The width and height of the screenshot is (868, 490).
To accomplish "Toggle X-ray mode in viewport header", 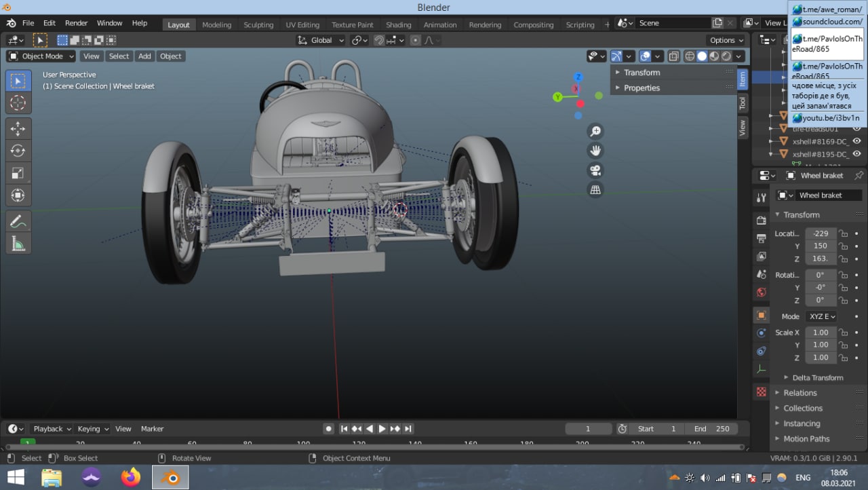I will pos(674,56).
